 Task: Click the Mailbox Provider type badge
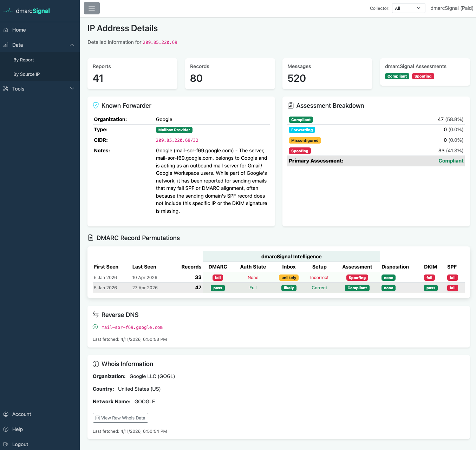[174, 130]
